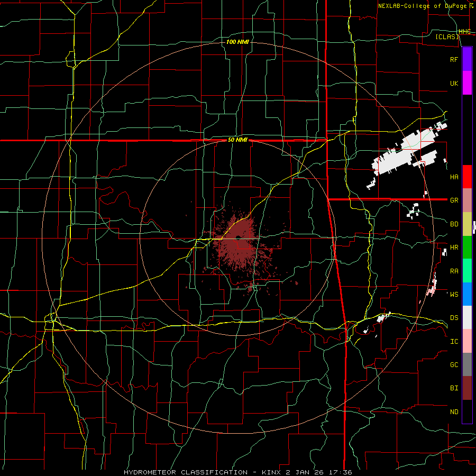This screenshot has height=476, width=476.
Task: Pick the RA light green legend swatch
Action: coord(467,271)
